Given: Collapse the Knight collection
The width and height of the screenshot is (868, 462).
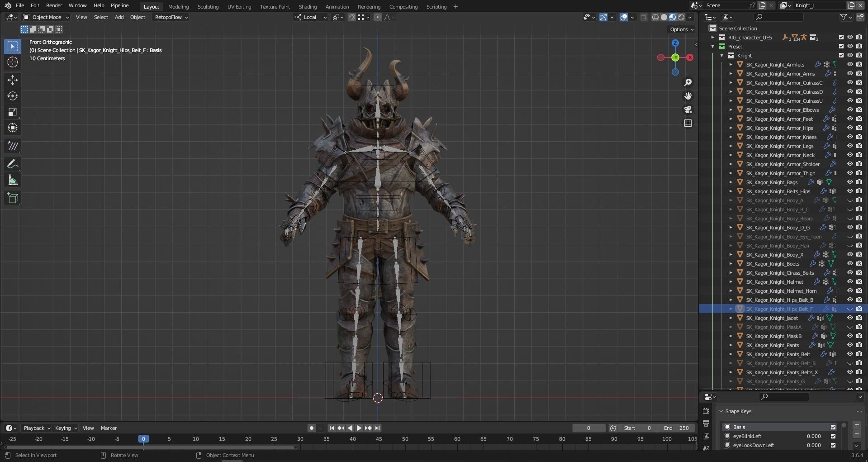Looking at the screenshot, I should pyautogui.click(x=722, y=56).
